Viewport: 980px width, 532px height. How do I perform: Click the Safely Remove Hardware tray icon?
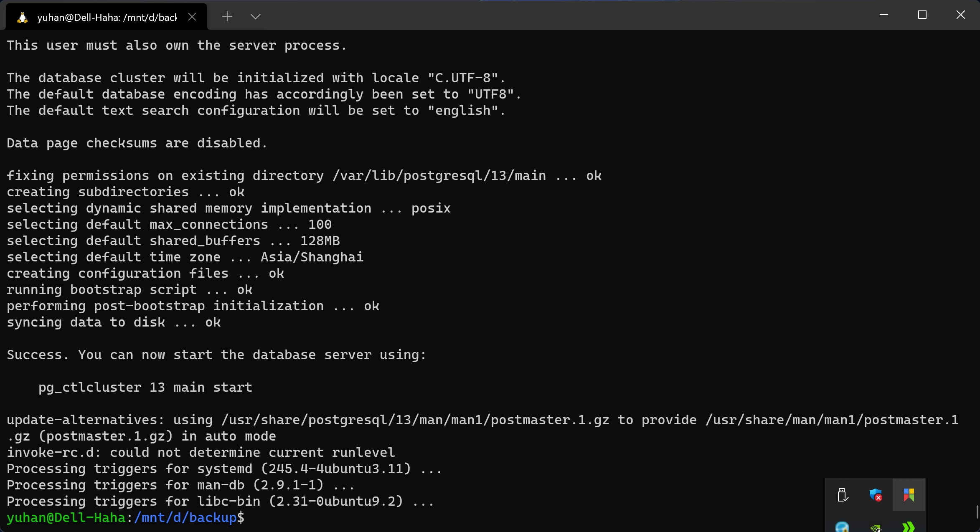(x=843, y=495)
